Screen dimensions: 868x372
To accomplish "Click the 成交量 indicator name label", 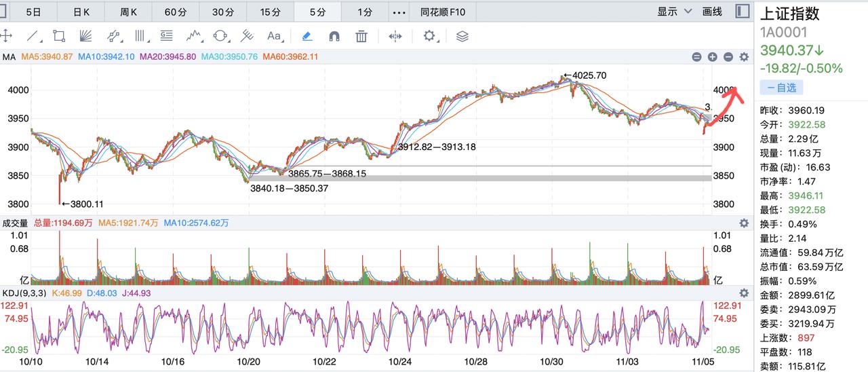I will tap(15, 223).
